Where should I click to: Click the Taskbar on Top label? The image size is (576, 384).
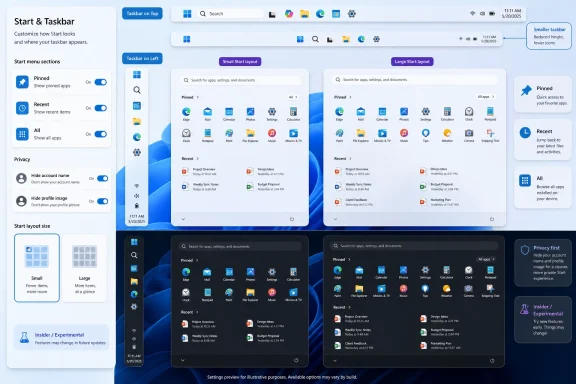coord(143,14)
